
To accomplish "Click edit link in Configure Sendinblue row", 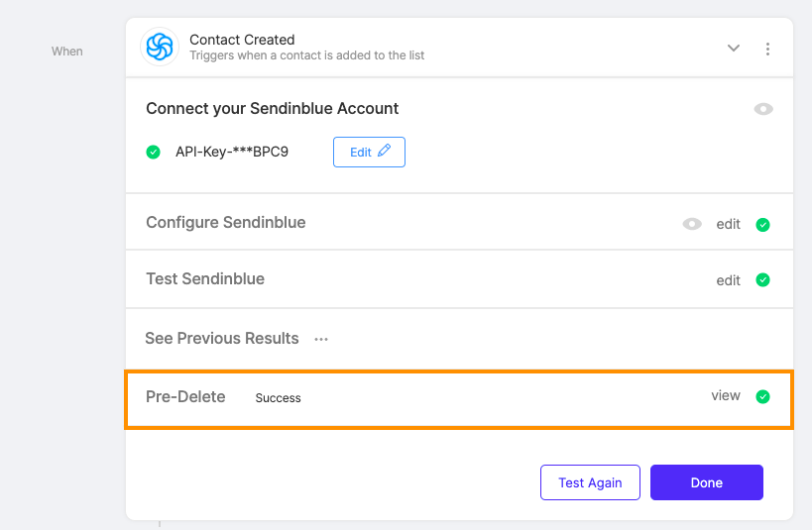I will (728, 224).
